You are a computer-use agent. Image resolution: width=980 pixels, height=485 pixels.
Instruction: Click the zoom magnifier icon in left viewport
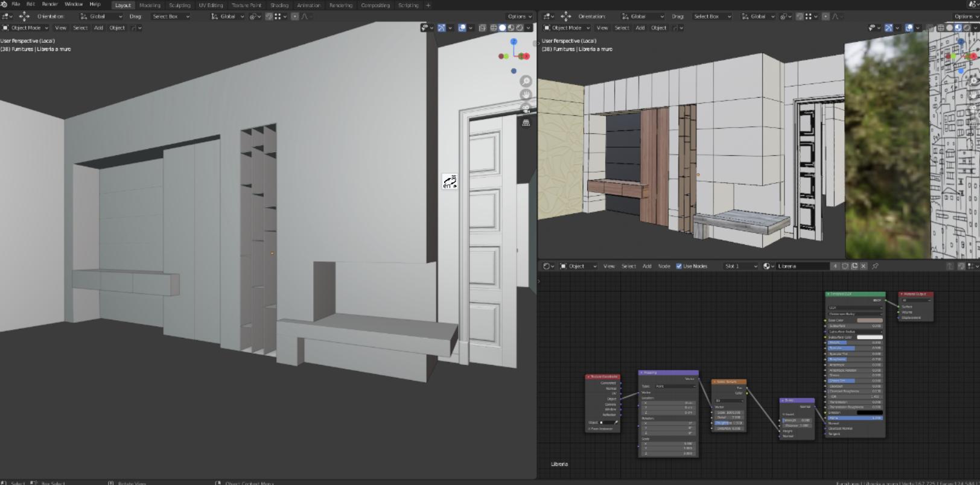pyautogui.click(x=526, y=81)
